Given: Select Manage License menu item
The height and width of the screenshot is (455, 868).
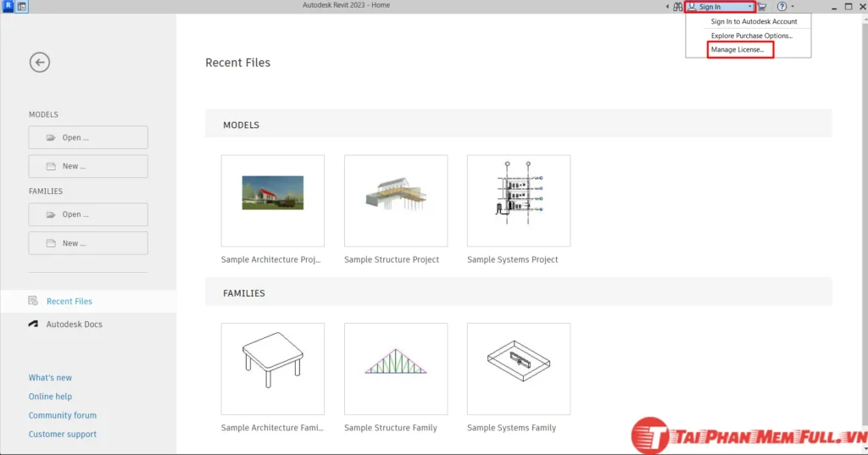Looking at the screenshot, I should coord(737,50).
